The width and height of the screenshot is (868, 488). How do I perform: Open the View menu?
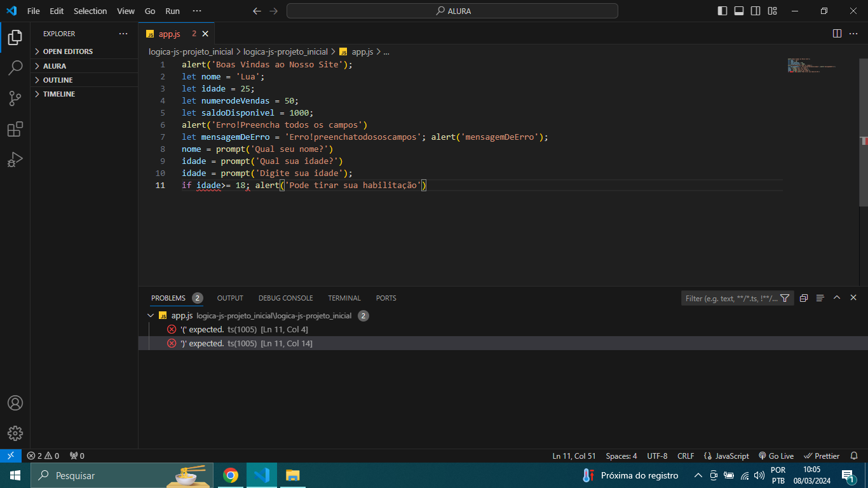tap(126, 11)
